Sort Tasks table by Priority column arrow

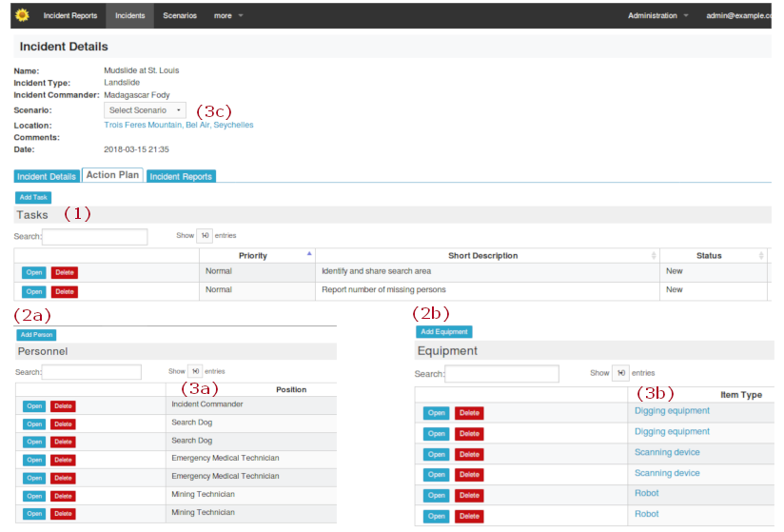(308, 255)
